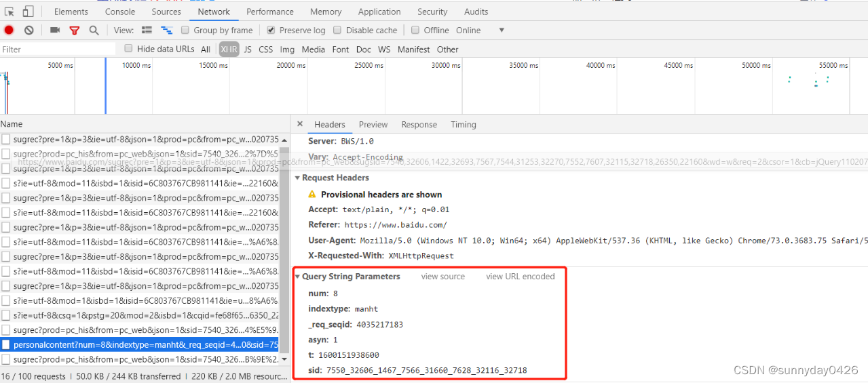868x383 pixels.
Task: Toggle the overview waterfall view icon
Action: click(x=166, y=30)
